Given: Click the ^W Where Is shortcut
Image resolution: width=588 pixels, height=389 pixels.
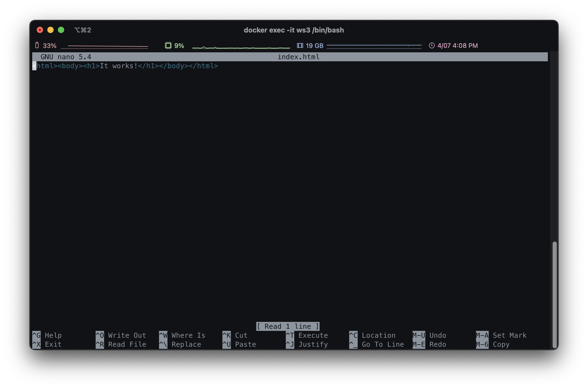Looking at the screenshot, I should pyautogui.click(x=182, y=335).
